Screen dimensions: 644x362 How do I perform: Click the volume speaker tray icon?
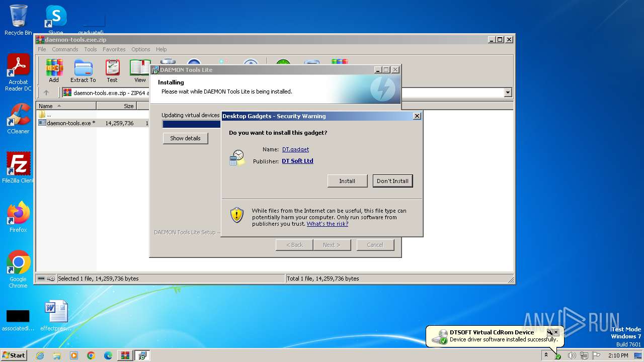point(572,355)
